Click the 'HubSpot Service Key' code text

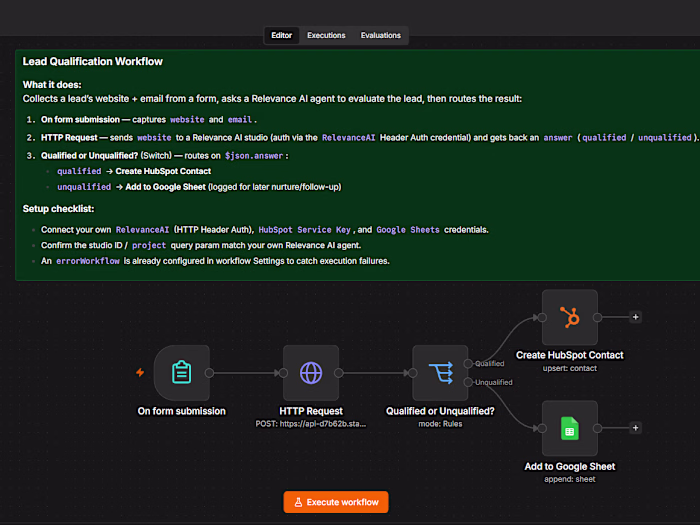tap(304, 230)
